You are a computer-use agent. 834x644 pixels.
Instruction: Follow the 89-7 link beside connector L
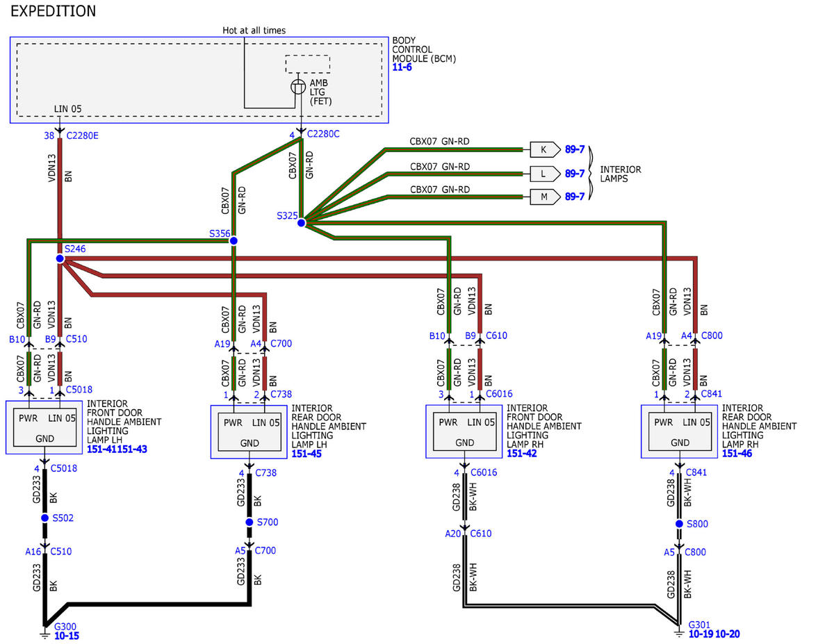[x=575, y=173]
